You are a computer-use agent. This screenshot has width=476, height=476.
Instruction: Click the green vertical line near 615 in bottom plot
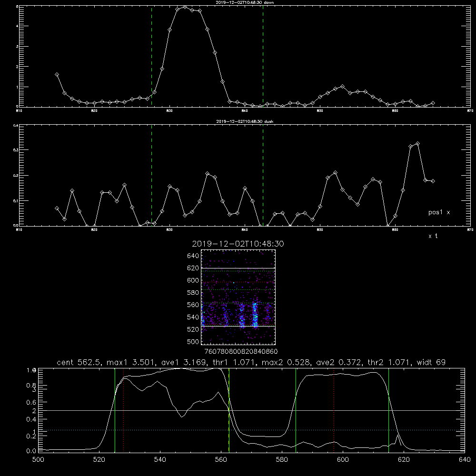[x=388, y=410]
